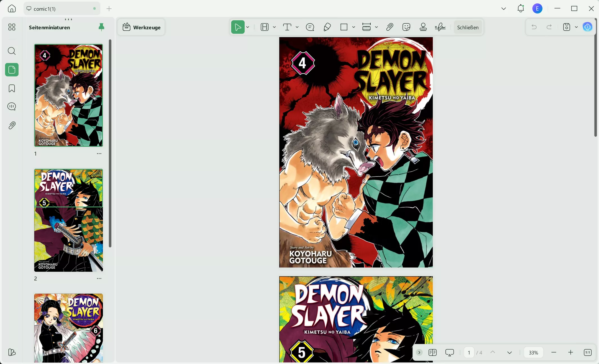Click the paperclip attachment tool in toolbar
599x364 pixels.
389,27
